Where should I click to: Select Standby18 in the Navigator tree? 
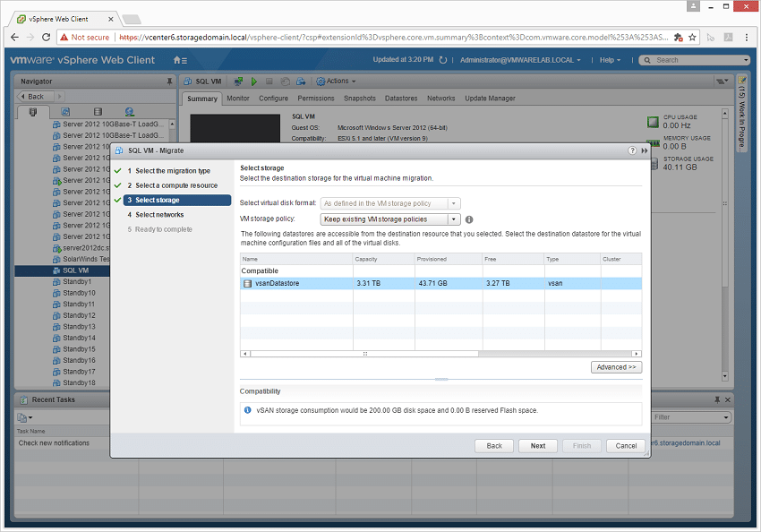(79, 382)
